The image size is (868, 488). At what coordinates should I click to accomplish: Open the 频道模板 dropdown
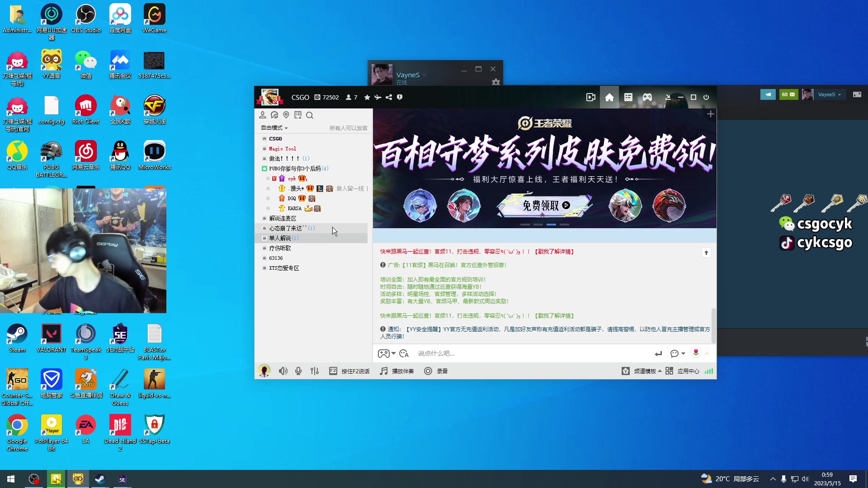pos(642,371)
